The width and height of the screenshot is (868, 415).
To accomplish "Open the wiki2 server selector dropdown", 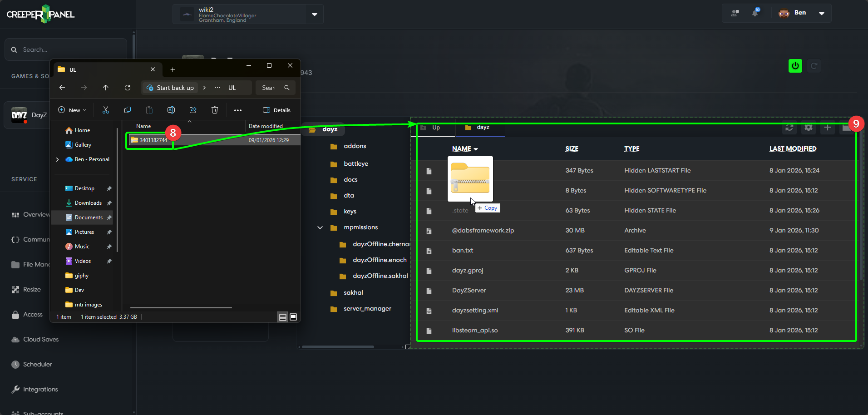I will point(314,14).
